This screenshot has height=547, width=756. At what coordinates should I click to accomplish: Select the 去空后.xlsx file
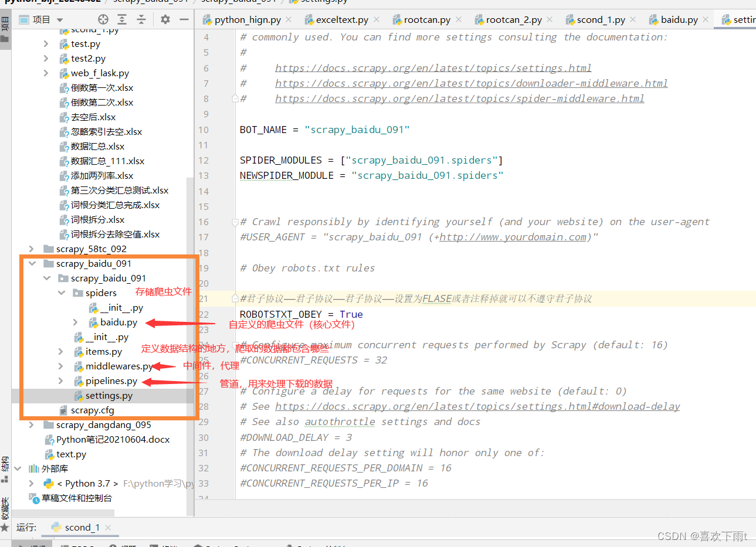(93, 117)
